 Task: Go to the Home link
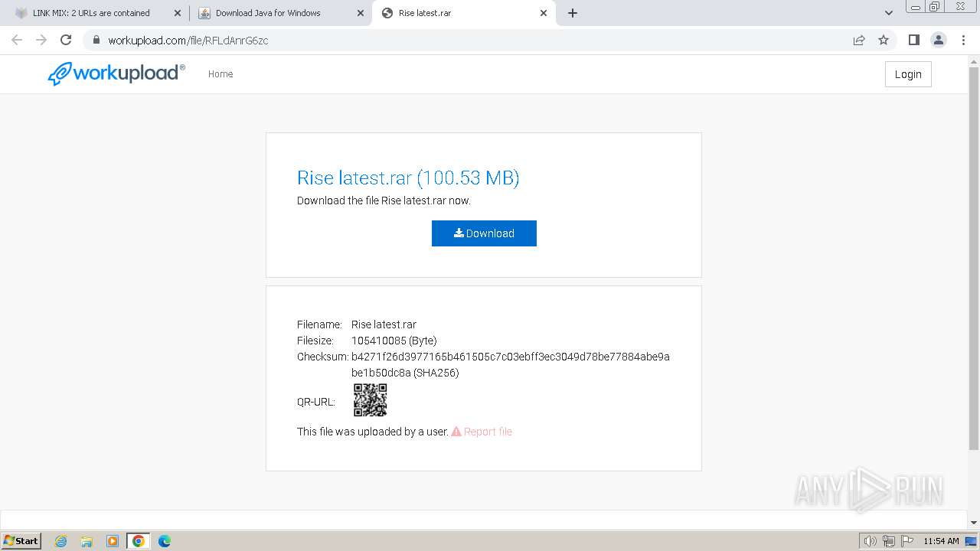pyautogui.click(x=220, y=74)
